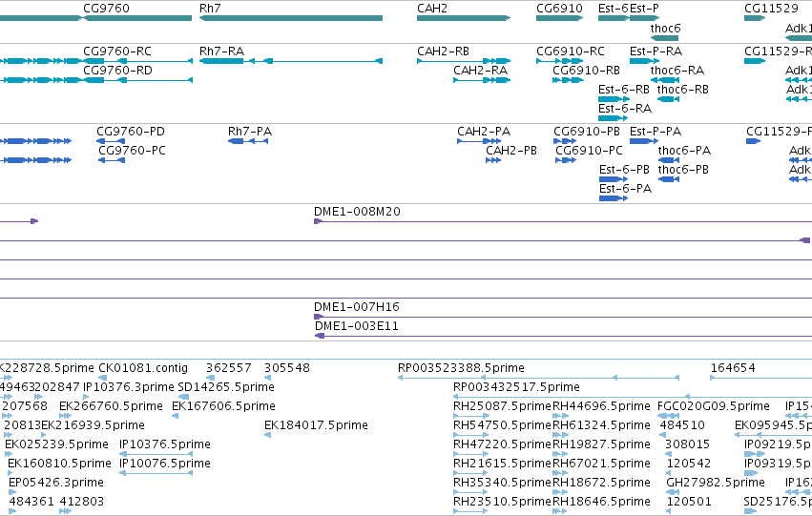Screen dimensions: 812x516
Task: Open the thoc6-PA feature
Action: pyautogui.click(x=669, y=160)
